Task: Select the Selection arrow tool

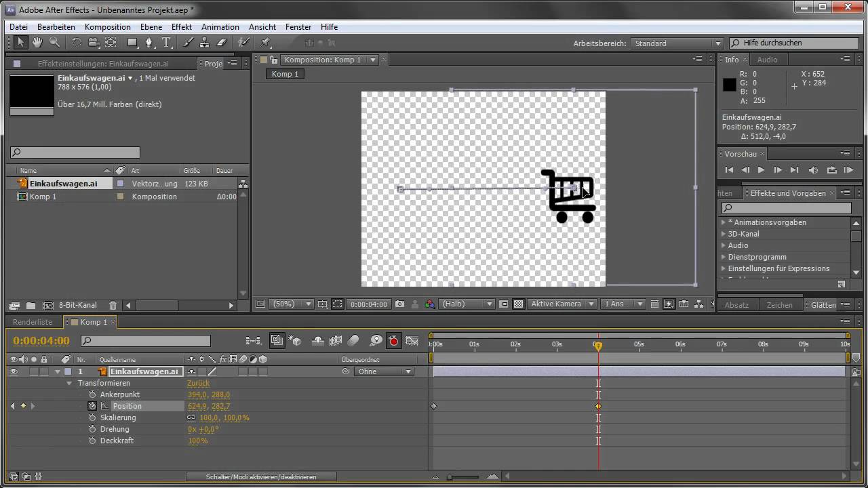Action: pos(21,42)
